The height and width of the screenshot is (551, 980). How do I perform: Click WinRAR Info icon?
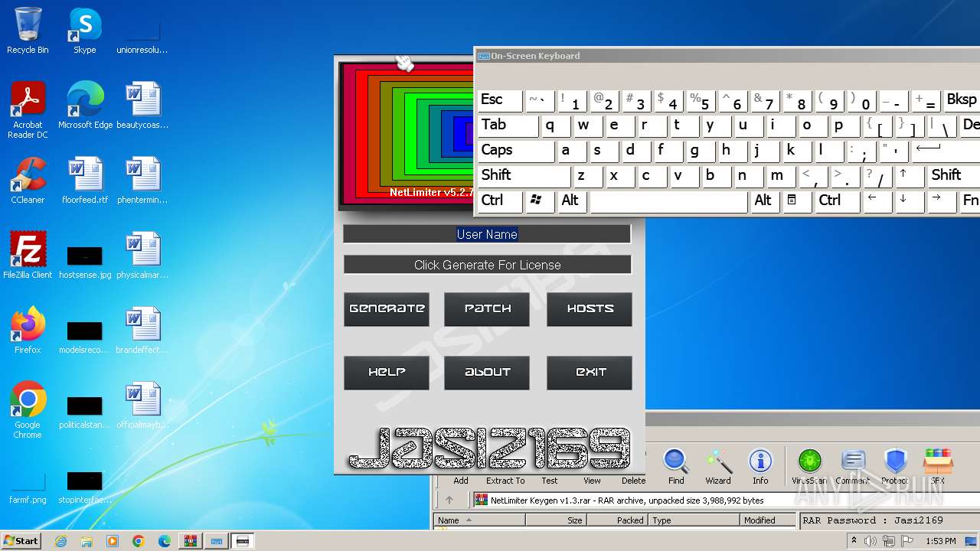pyautogui.click(x=760, y=466)
